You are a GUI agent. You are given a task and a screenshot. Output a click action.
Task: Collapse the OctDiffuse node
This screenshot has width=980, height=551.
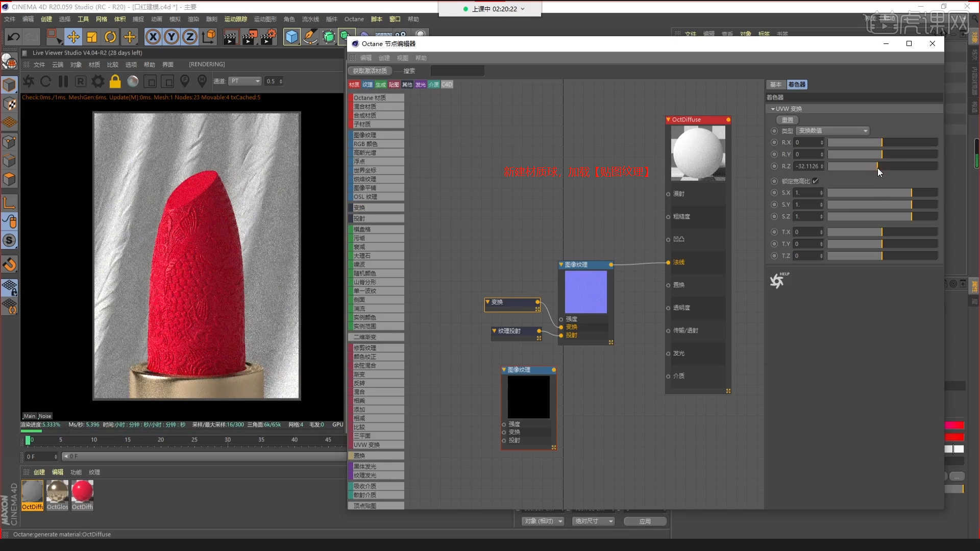point(668,120)
